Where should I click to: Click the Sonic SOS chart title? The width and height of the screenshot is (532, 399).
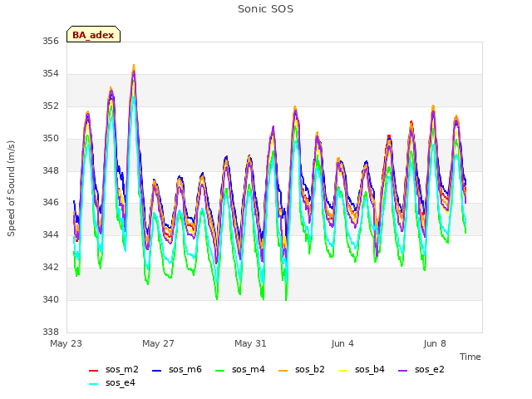[x=266, y=9]
